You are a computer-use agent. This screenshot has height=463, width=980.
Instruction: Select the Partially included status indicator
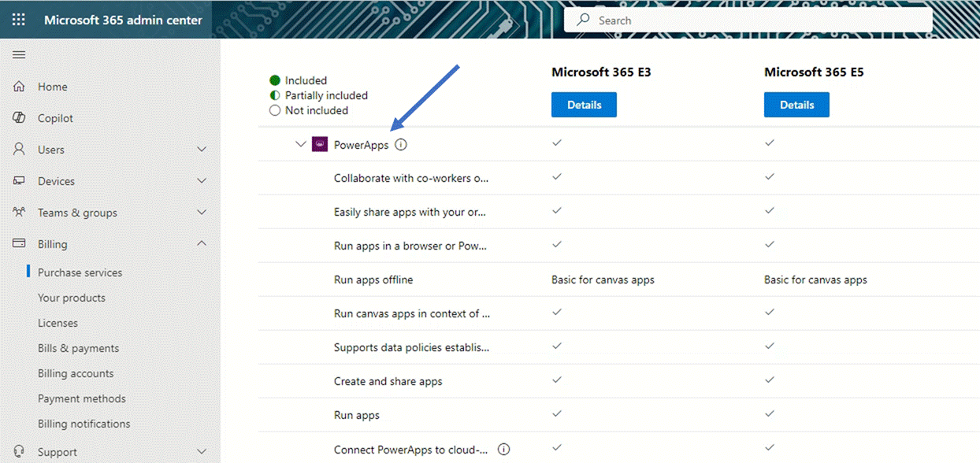point(275,95)
